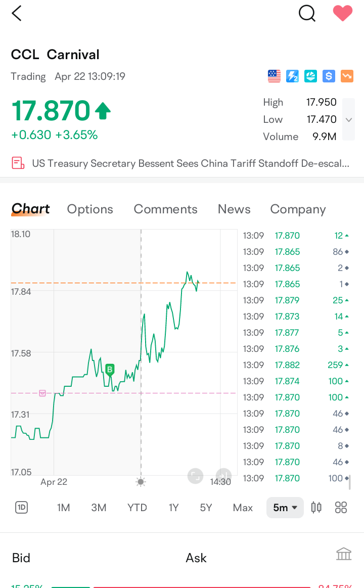This screenshot has height=588, width=364.
Task: Tap the trade row priced 17.882
Action: click(x=296, y=365)
